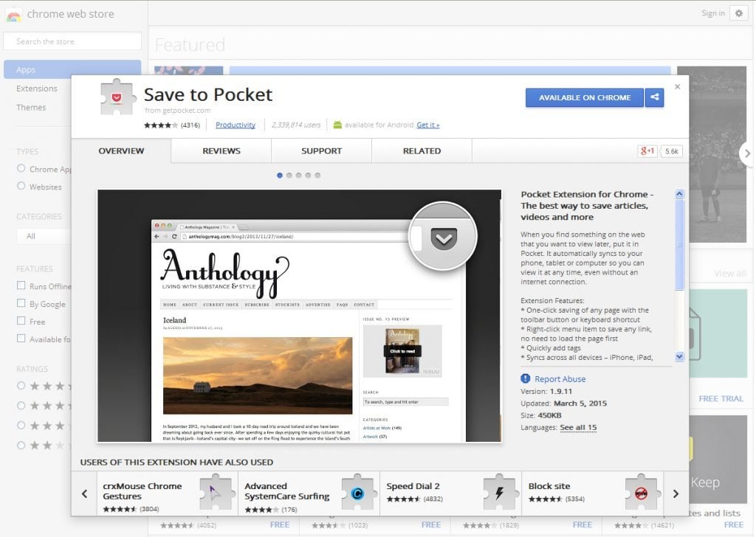Open the crxMouse Chrome Gestures title

pyautogui.click(x=142, y=491)
